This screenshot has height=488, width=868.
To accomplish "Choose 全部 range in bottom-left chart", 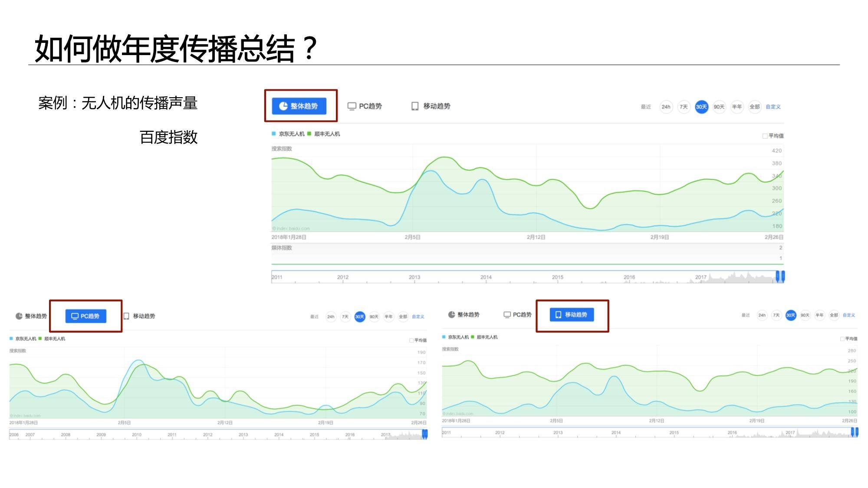I will [403, 317].
